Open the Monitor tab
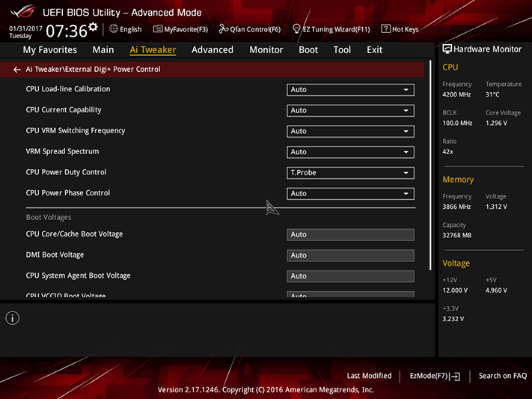Viewport: 532px width, 399px height. click(x=266, y=50)
